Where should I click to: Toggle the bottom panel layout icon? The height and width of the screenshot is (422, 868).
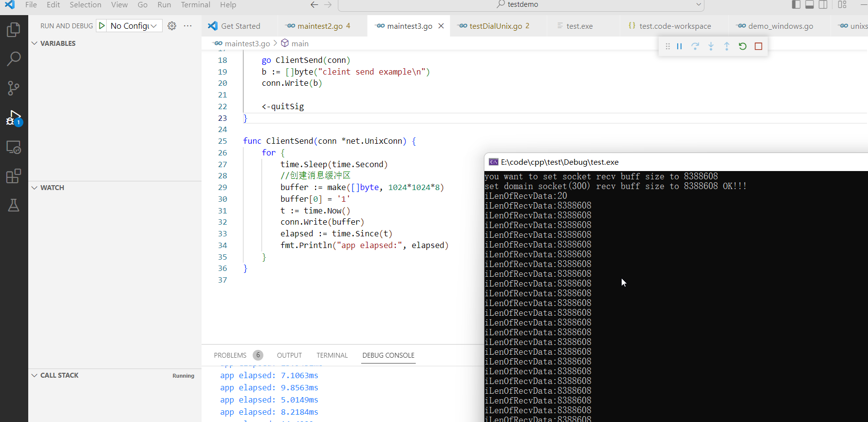pos(810,4)
